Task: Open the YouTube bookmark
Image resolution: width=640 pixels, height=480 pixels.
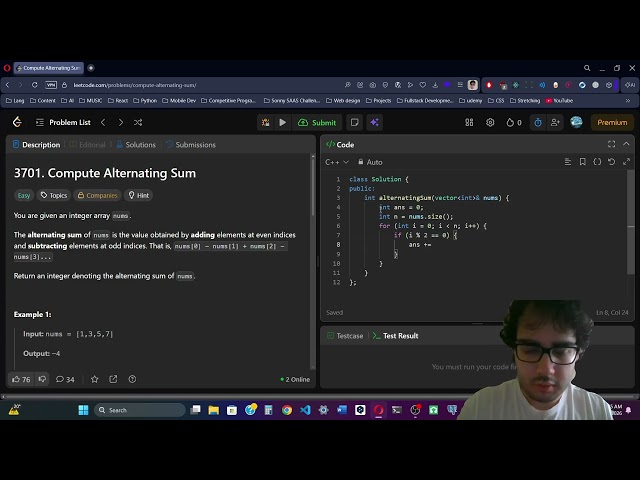Action: tap(559, 100)
